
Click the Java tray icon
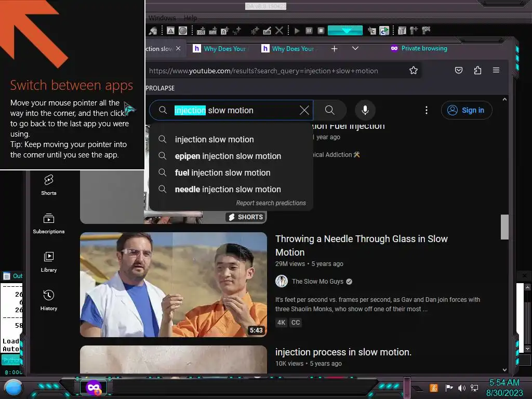434,388
